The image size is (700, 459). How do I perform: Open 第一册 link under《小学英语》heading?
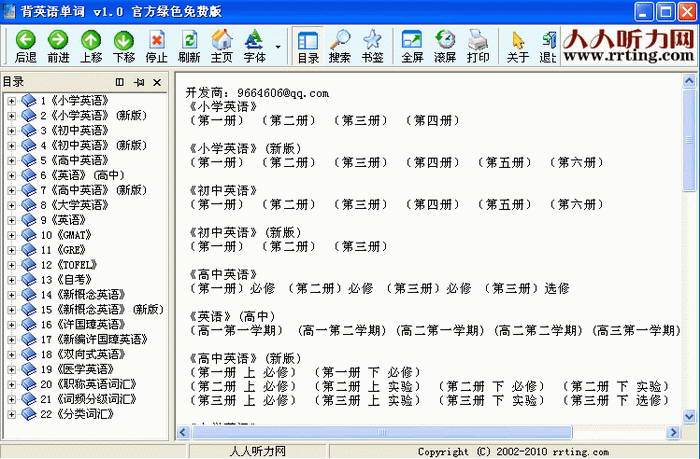[217, 121]
